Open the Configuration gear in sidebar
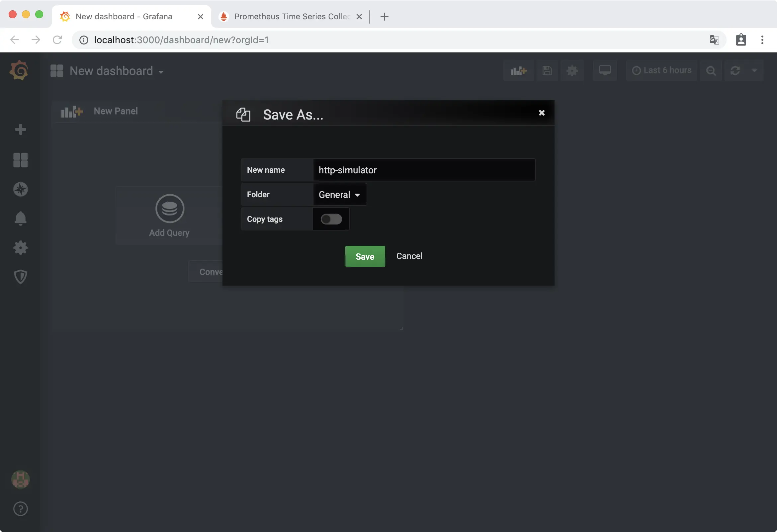 pyautogui.click(x=20, y=248)
